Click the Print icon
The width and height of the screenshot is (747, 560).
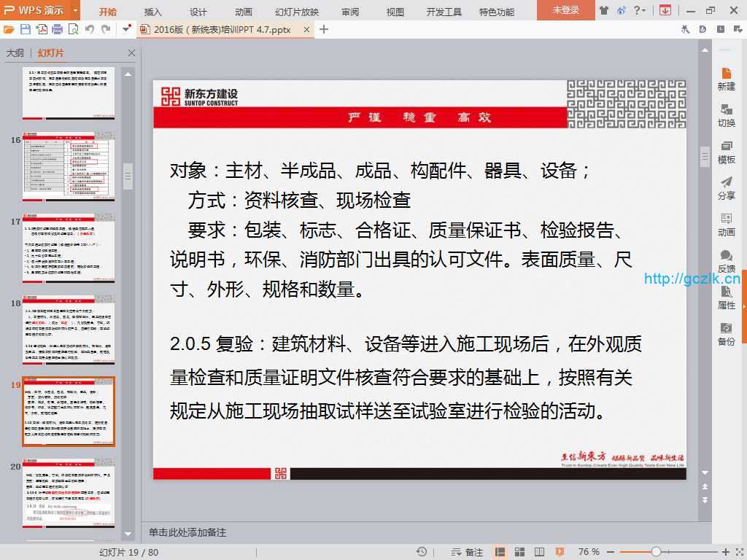pyautogui.click(x=57, y=29)
